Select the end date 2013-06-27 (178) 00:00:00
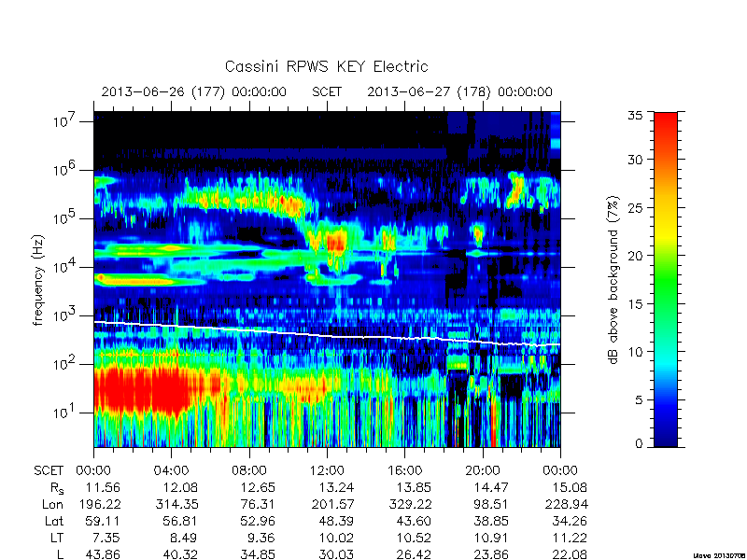The image size is (747, 560). (459, 91)
